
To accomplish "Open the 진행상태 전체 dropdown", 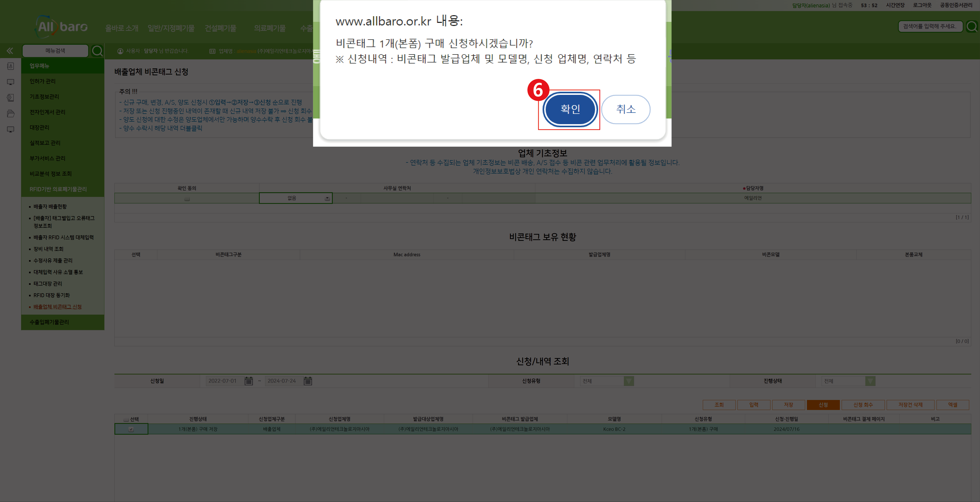I will tap(871, 381).
